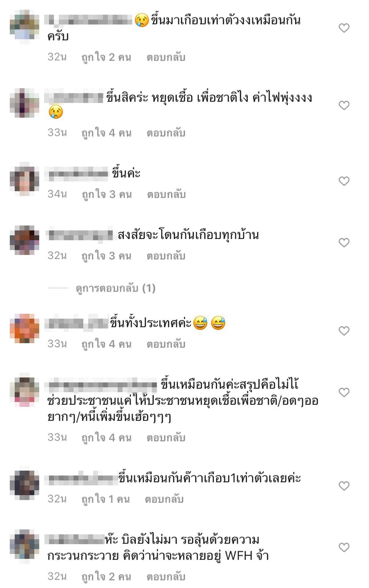Open avatar of first commenter at top
This screenshot has height=588, width=369.
click(x=25, y=26)
